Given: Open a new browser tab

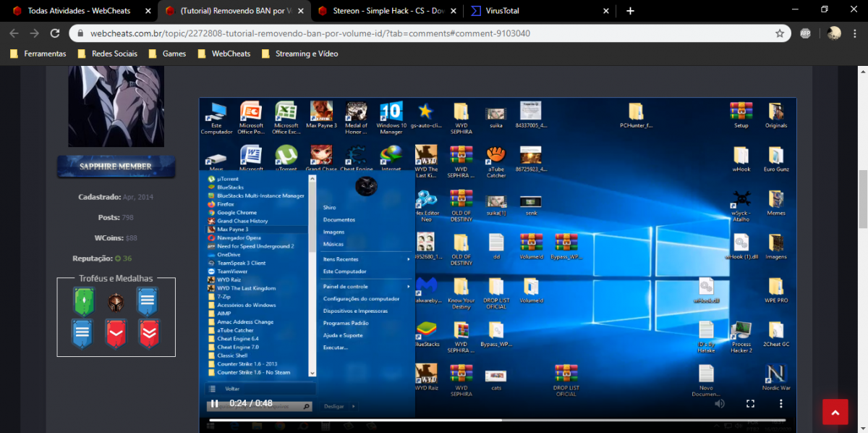Looking at the screenshot, I should [630, 11].
